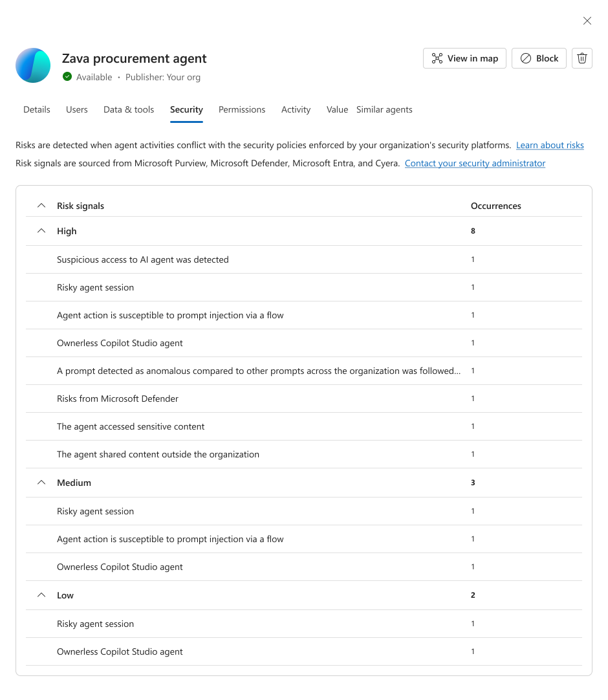Screen dimensions: 608x700
Task: Open the Learn about risks link
Action: pos(550,145)
